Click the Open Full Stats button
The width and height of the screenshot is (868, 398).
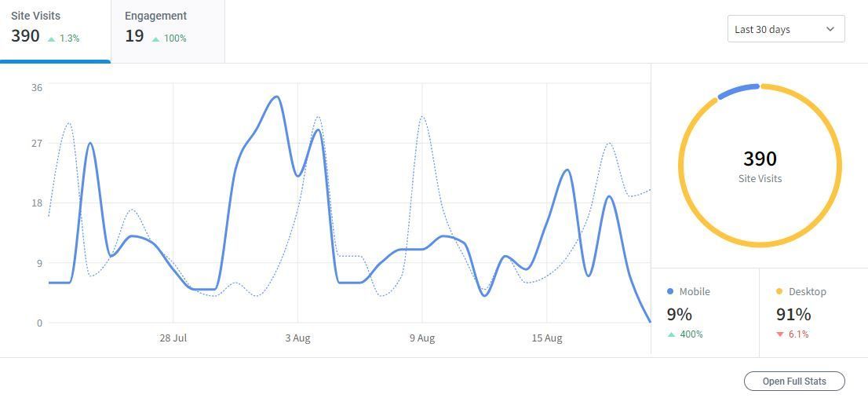794,382
